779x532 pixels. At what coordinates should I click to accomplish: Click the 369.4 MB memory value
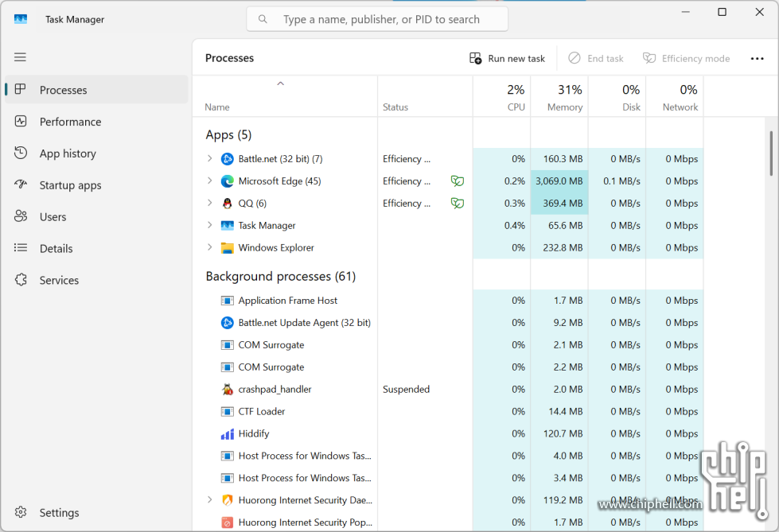click(x=563, y=203)
